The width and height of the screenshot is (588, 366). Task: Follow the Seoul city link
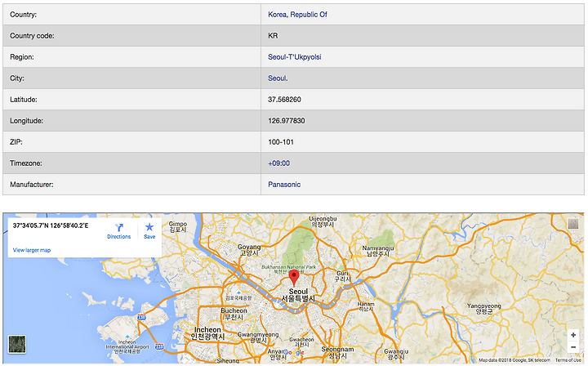(x=277, y=78)
